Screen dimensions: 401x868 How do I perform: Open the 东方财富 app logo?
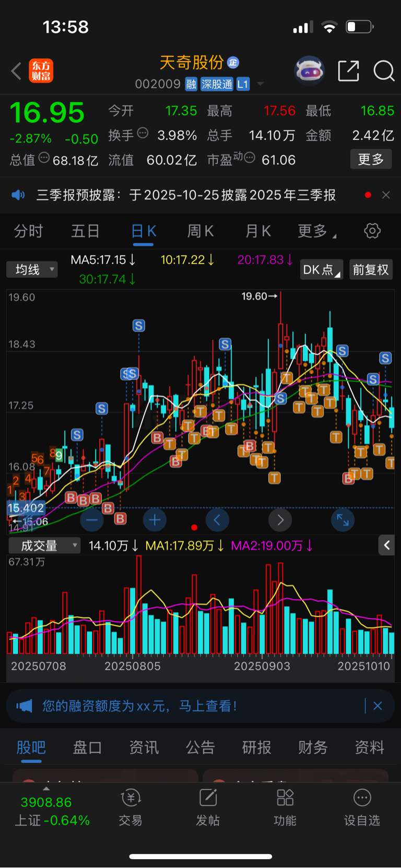coord(41,71)
